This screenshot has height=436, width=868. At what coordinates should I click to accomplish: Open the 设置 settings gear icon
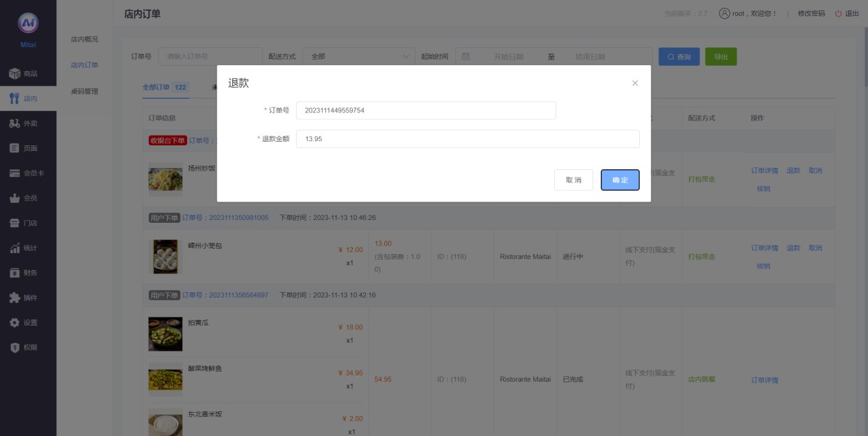(x=14, y=323)
